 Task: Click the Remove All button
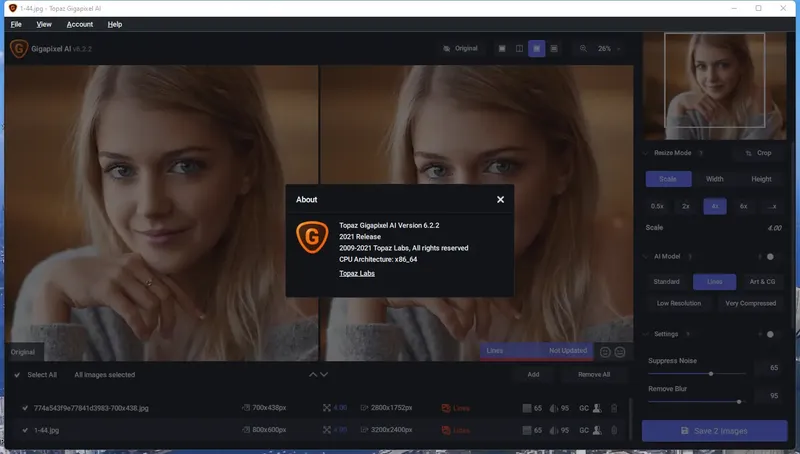(593, 374)
